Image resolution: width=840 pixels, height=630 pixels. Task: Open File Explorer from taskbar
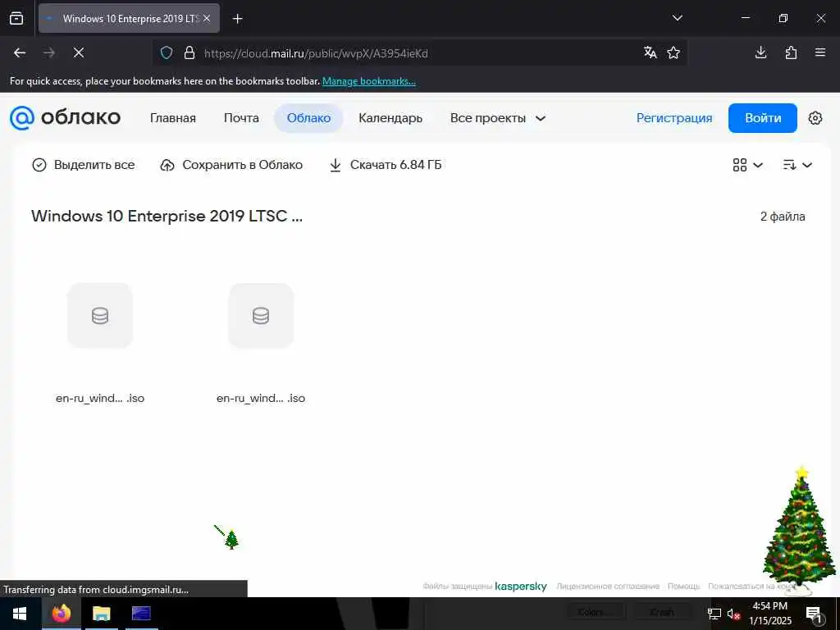click(101, 614)
